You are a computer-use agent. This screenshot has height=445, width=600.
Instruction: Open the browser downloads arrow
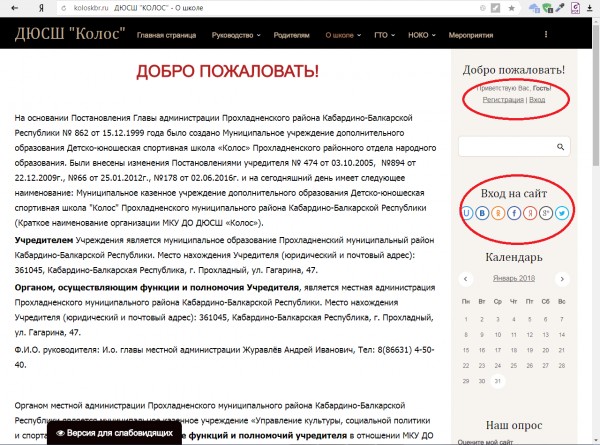pyautogui.click(x=590, y=8)
